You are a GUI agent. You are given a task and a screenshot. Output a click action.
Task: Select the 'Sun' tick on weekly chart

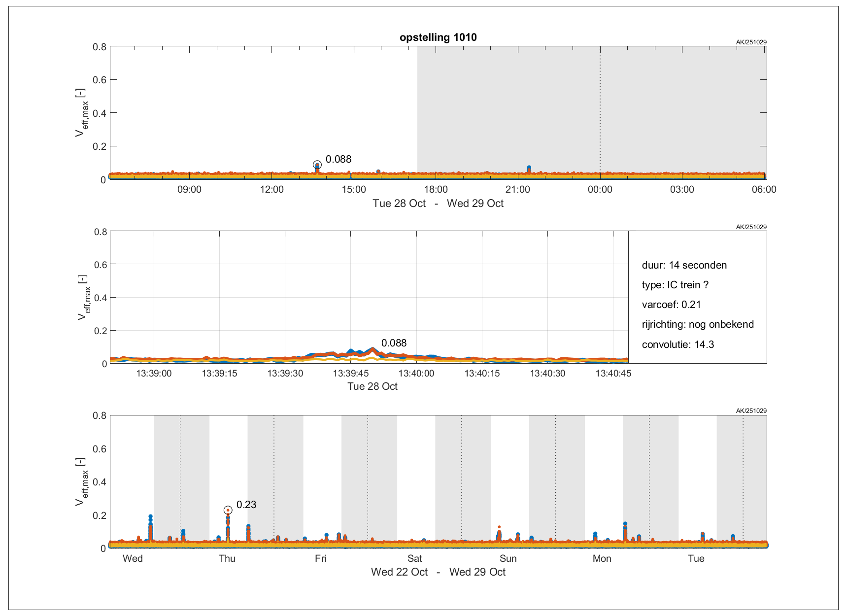(x=508, y=558)
